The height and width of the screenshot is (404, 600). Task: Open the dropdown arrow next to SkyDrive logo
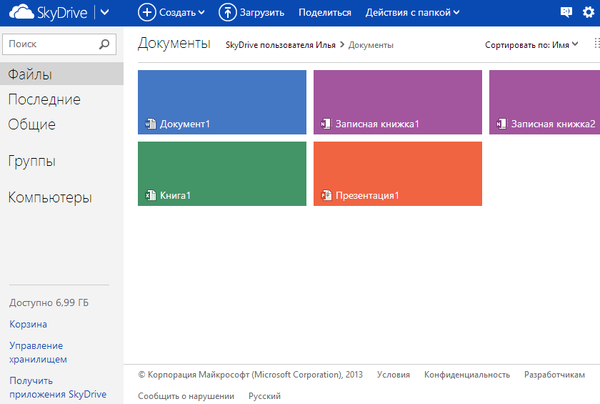104,13
